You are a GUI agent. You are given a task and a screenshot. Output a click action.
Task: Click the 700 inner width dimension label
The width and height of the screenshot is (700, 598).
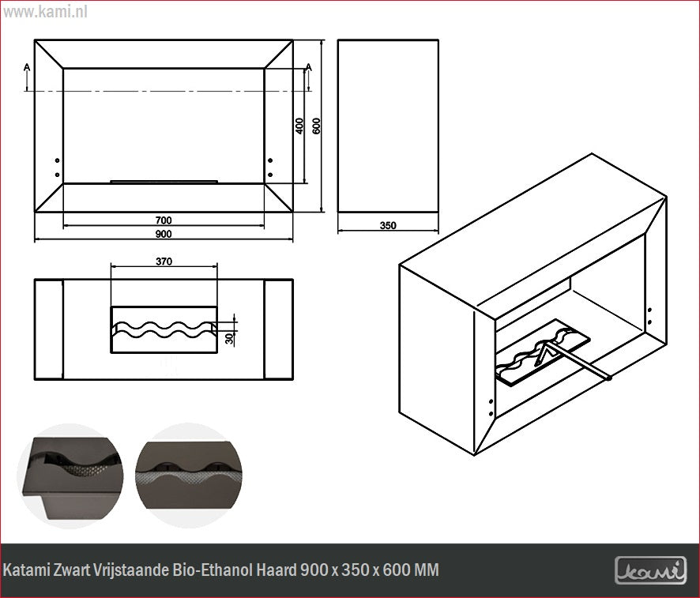pyautogui.click(x=164, y=220)
